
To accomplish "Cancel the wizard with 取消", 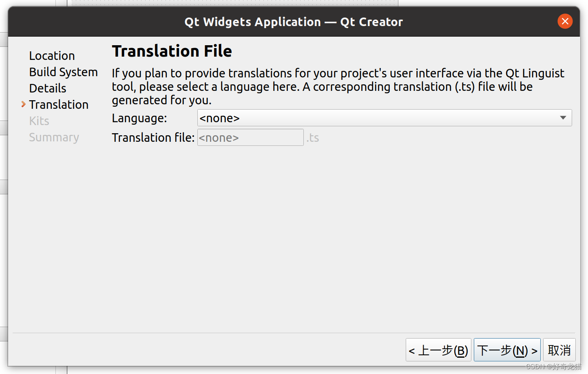I will point(559,350).
